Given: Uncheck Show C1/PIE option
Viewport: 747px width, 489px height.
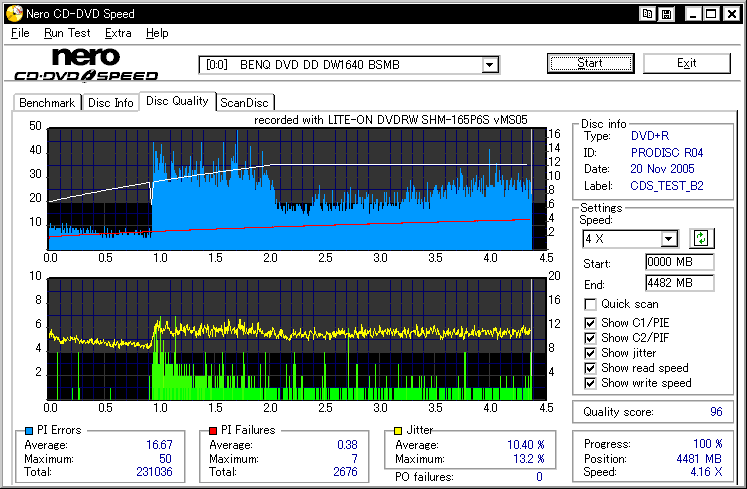Looking at the screenshot, I should [591, 322].
